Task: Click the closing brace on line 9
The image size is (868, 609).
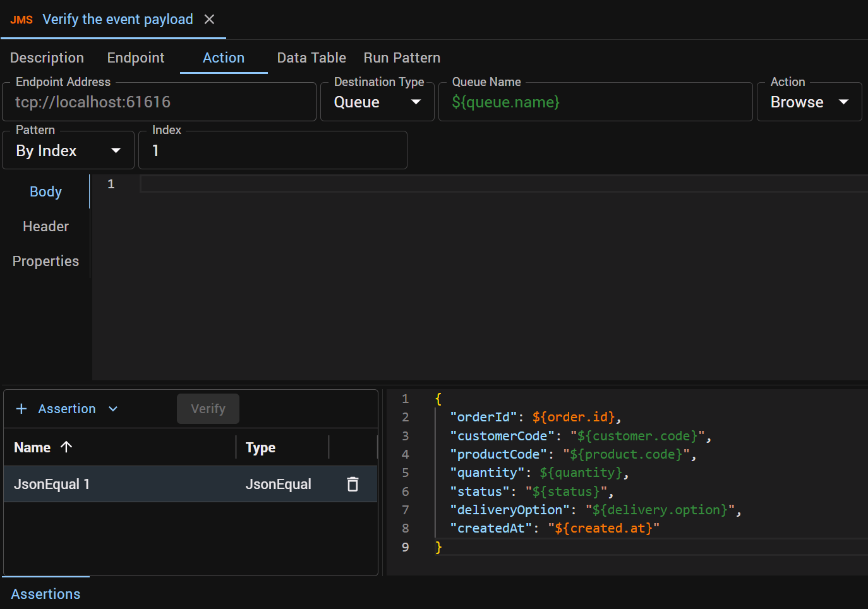Action: point(438,547)
